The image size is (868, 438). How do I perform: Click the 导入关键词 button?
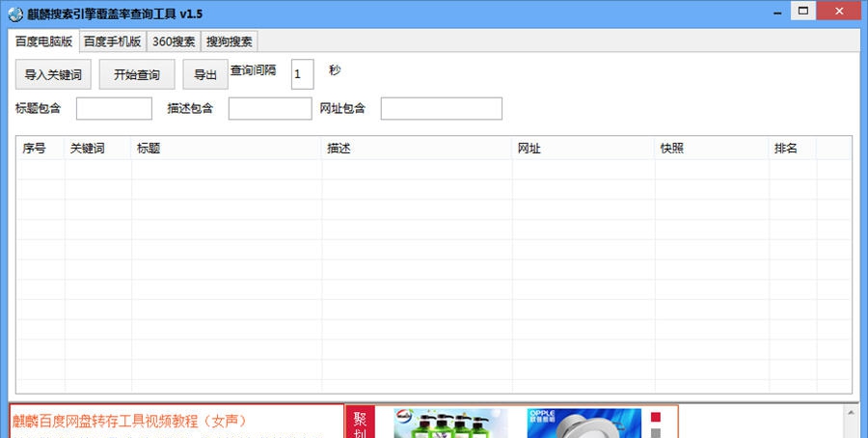[x=53, y=74]
